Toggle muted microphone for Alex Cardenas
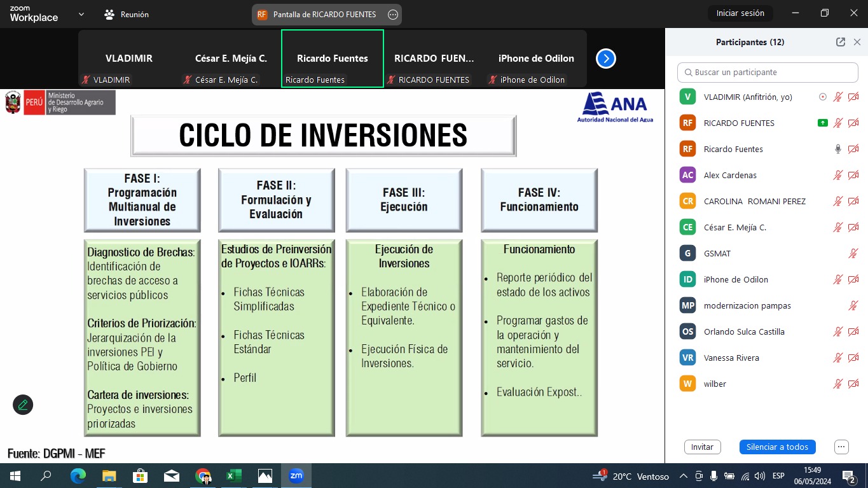The height and width of the screenshot is (488, 868). click(838, 175)
